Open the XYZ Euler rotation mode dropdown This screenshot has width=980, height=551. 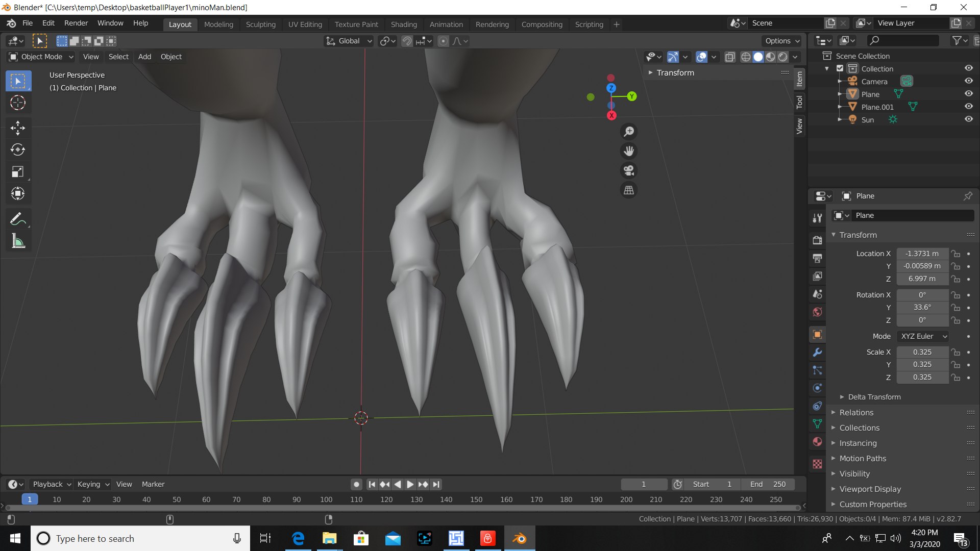923,336
